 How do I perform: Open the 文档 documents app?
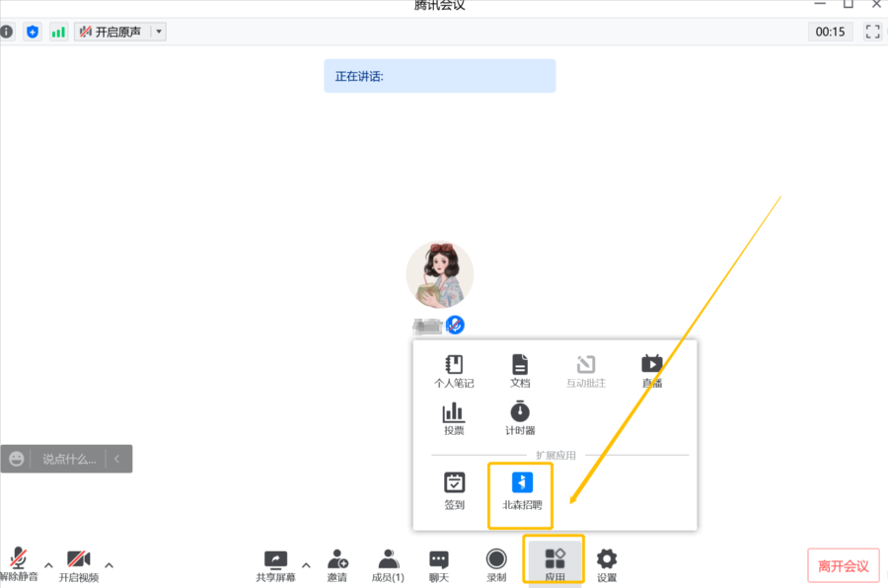pyautogui.click(x=520, y=372)
